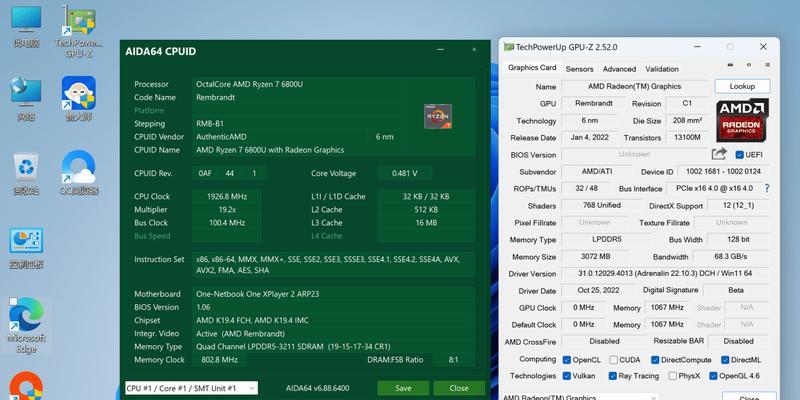Tick the selection checkbox on the Edge desktop icon

click(13, 302)
